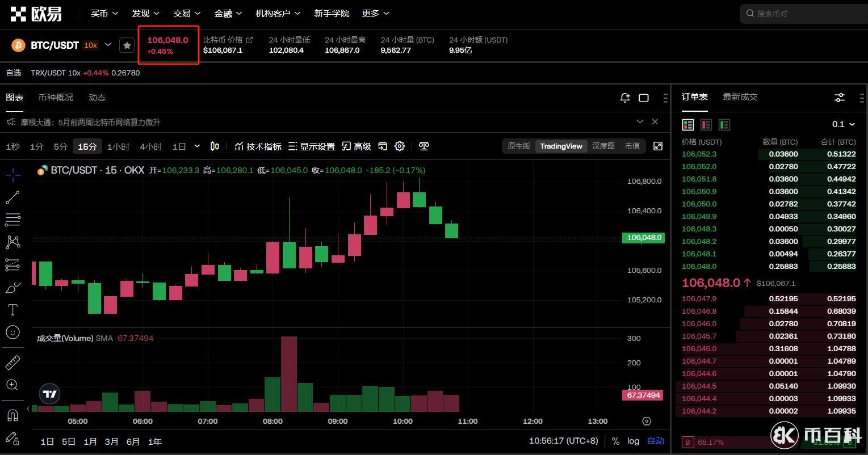Select the Text annotation tool
868x455 pixels.
click(x=12, y=310)
